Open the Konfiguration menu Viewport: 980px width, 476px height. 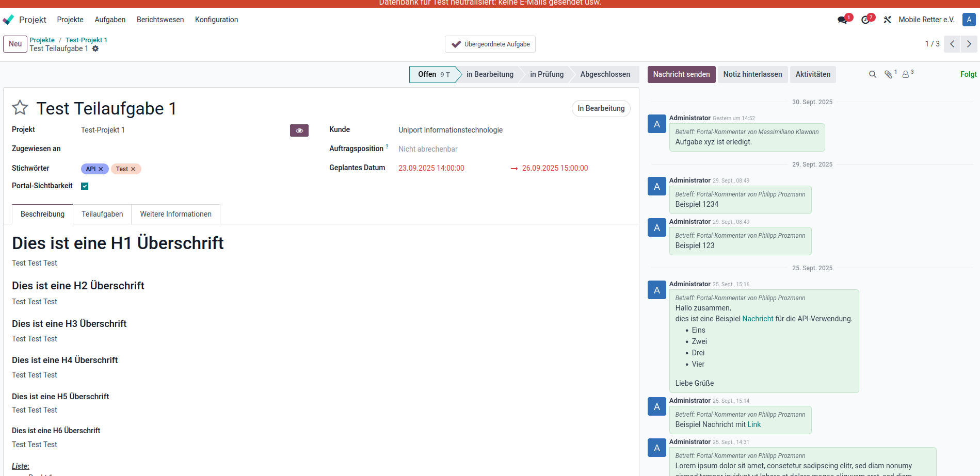[x=216, y=20]
